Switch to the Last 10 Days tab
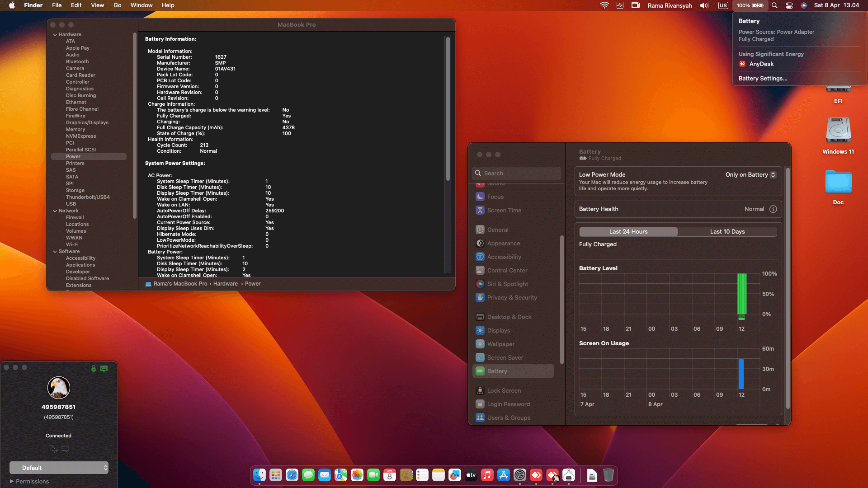868x488 pixels. tap(727, 231)
